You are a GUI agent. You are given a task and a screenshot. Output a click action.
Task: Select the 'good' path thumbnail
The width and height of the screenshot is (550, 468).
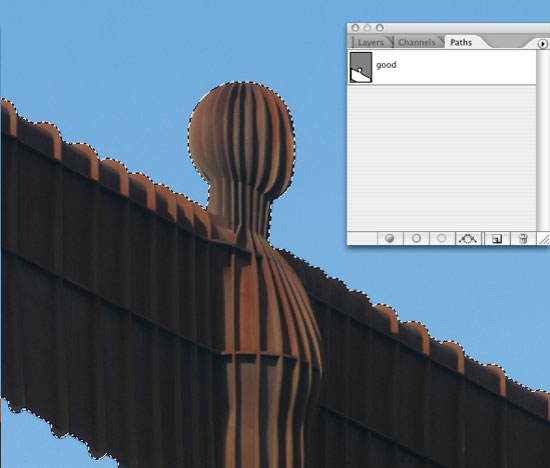tap(361, 67)
